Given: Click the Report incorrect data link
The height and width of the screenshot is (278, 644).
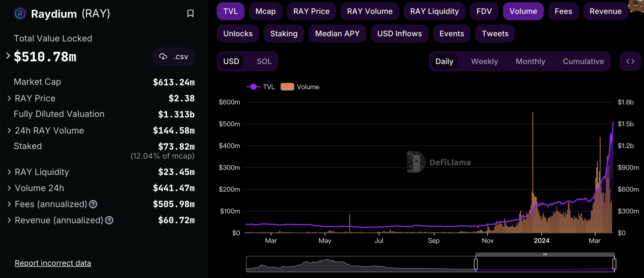Looking at the screenshot, I should click(x=53, y=263).
